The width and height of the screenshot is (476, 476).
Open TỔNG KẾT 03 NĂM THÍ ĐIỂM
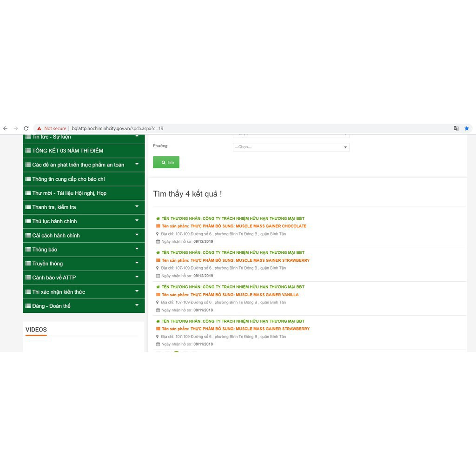(67, 151)
